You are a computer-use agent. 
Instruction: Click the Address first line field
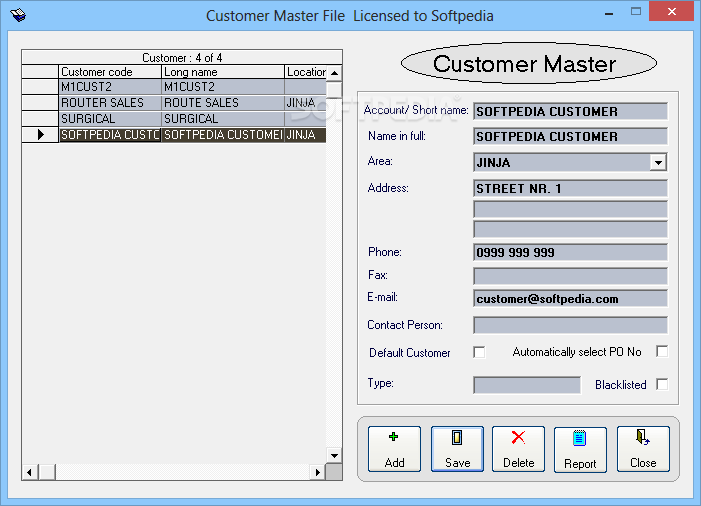point(570,188)
